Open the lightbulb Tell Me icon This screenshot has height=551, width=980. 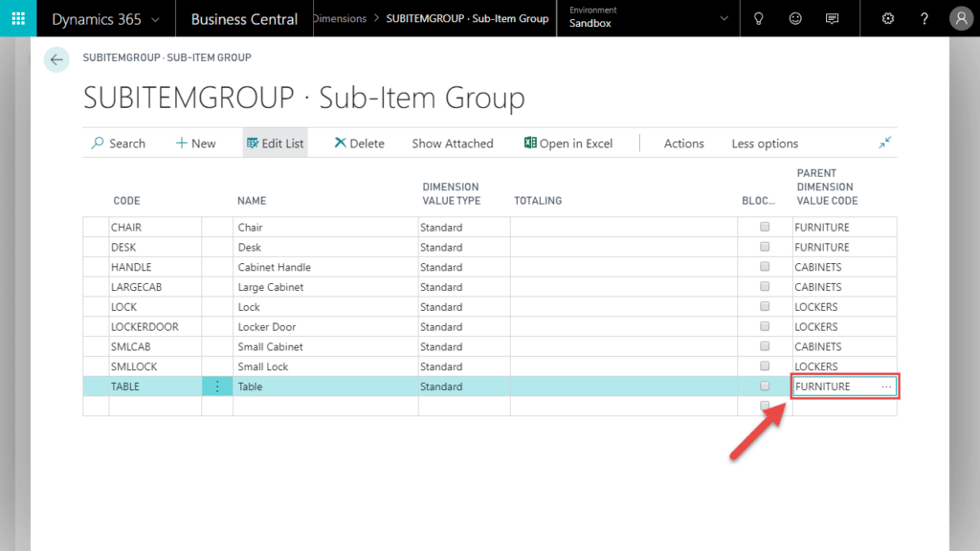(759, 18)
